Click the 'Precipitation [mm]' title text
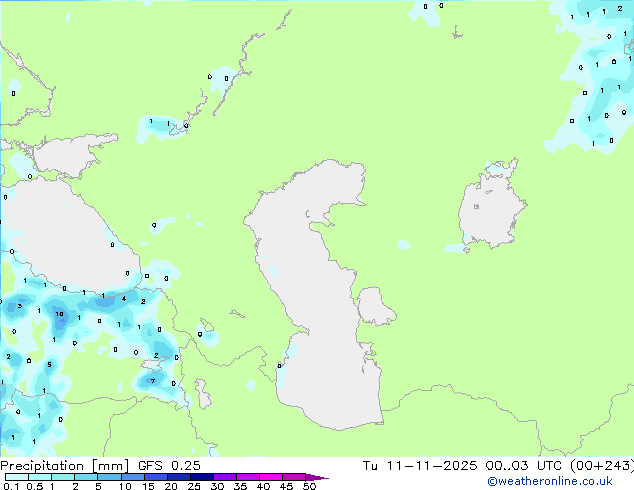 pos(65,466)
